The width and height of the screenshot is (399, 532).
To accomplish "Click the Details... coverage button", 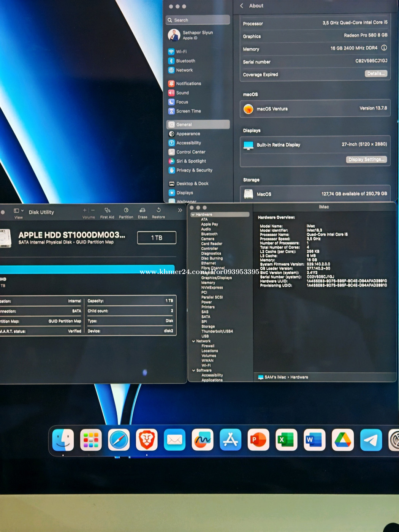I will click(x=376, y=74).
